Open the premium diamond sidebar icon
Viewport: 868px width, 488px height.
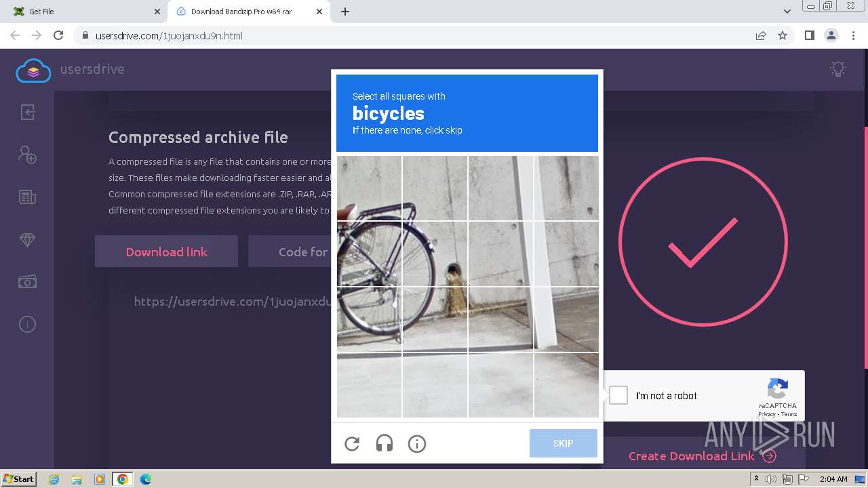pos(27,240)
